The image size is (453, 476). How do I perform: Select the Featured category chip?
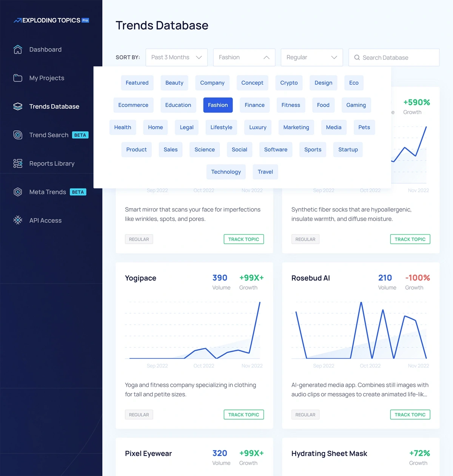[137, 83]
